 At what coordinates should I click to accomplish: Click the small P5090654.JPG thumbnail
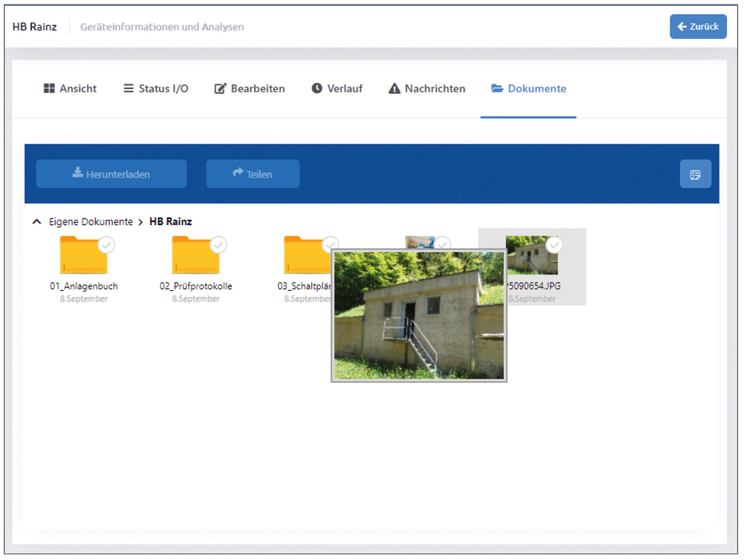(x=532, y=255)
